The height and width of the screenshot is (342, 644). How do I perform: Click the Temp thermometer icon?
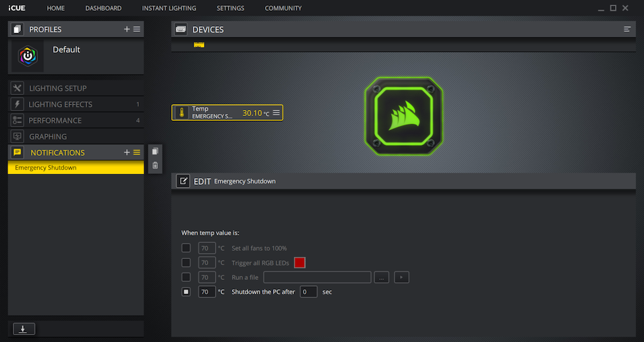[x=181, y=113]
